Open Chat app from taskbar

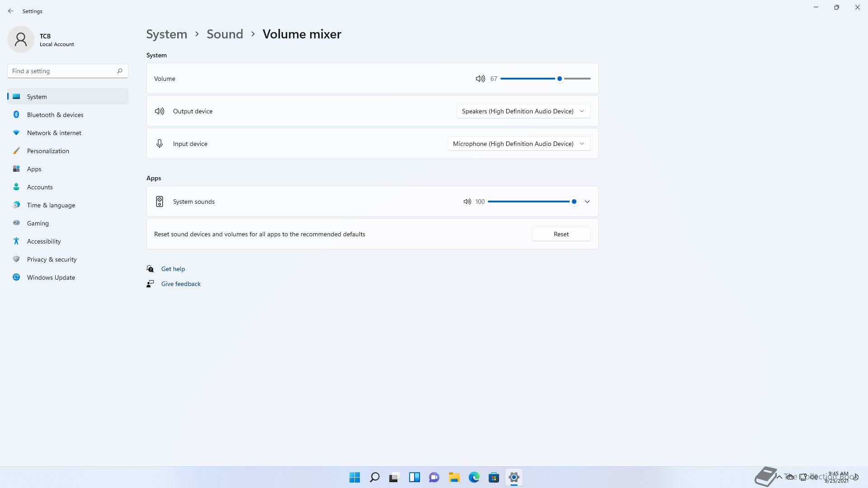pyautogui.click(x=434, y=477)
